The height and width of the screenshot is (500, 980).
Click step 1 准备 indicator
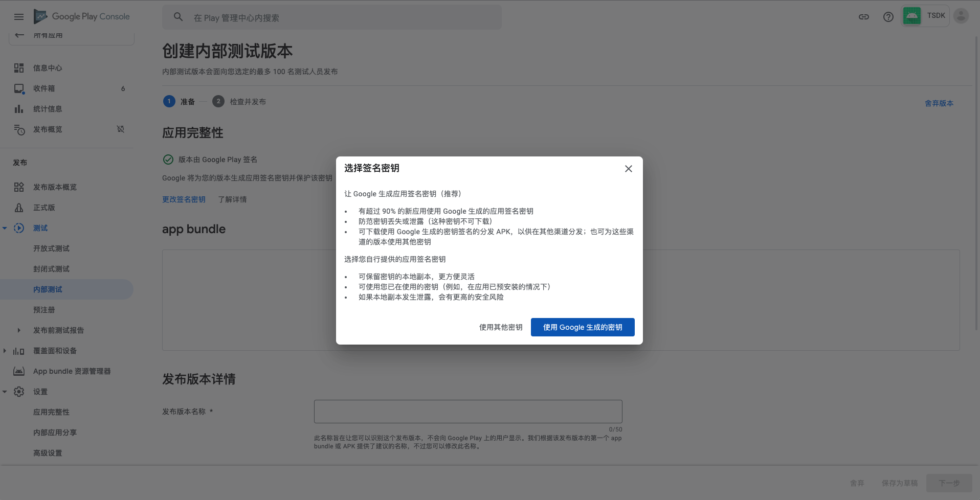tap(179, 101)
